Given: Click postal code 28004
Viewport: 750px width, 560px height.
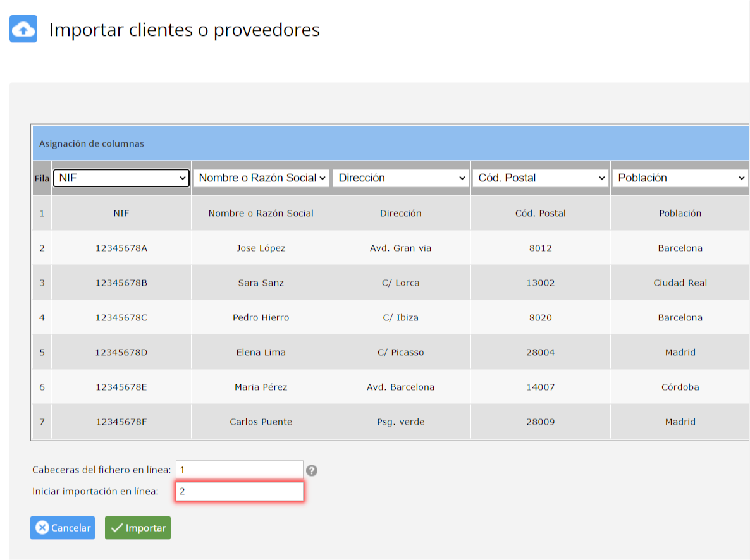Looking at the screenshot, I should (x=541, y=353).
